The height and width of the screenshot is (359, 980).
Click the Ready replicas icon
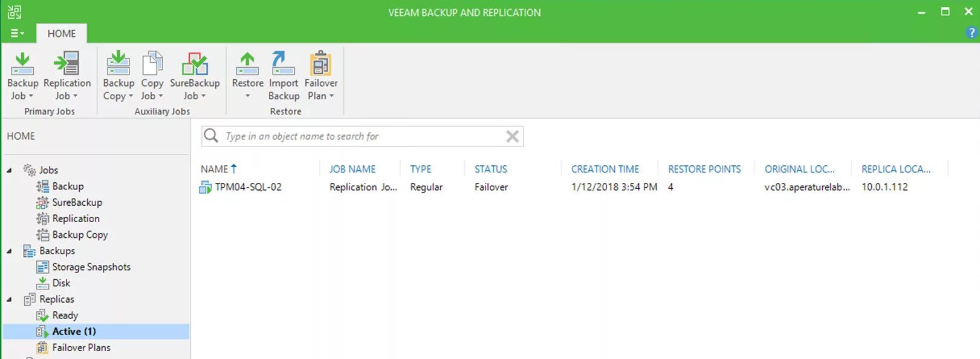(x=42, y=315)
